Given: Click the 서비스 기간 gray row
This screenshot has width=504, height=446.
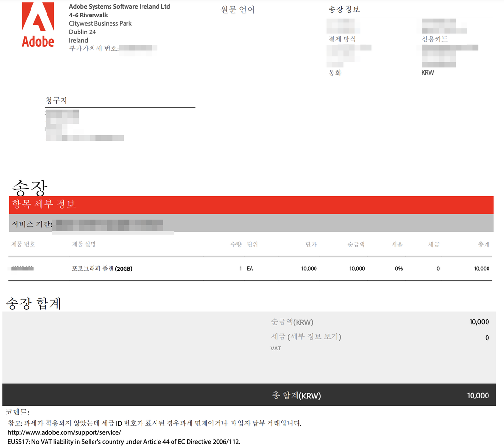Looking at the screenshot, I should point(251,223).
